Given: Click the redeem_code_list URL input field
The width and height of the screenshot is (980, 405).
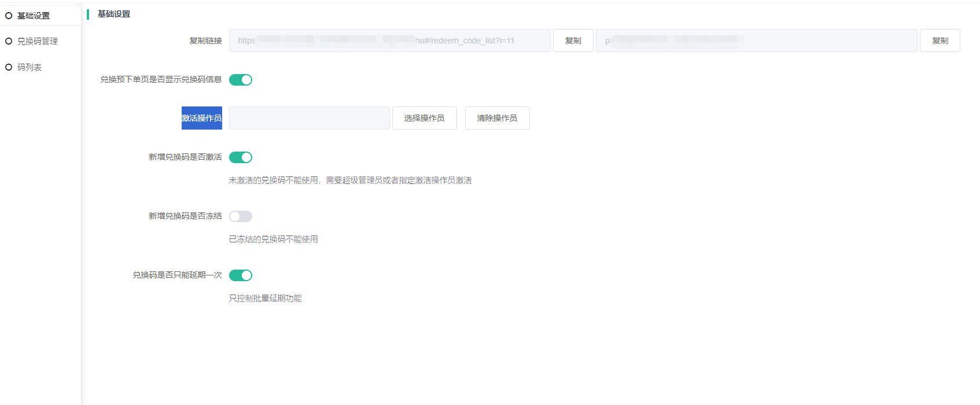Looking at the screenshot, I should (389, 41).
